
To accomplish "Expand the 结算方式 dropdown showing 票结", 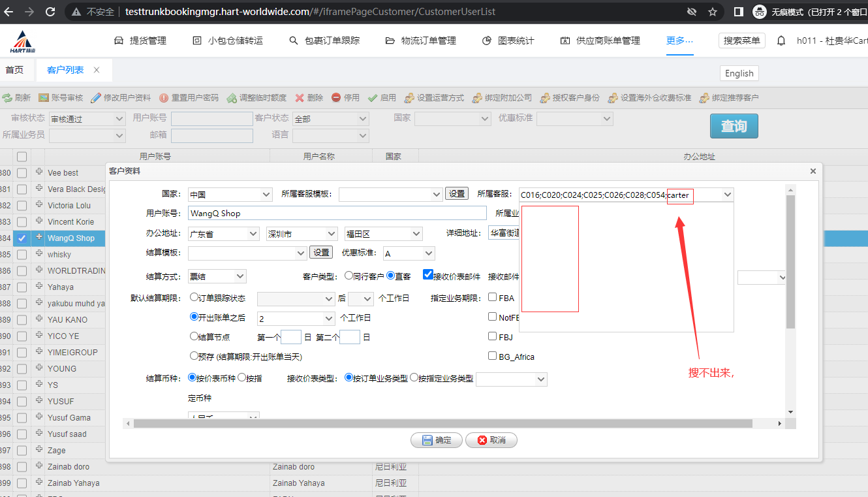I will coord(217,276).
